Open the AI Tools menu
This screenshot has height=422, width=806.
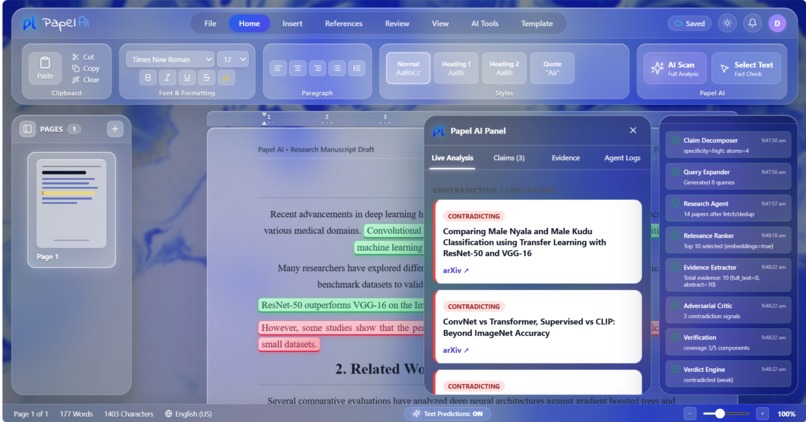[x=485, y=24]
